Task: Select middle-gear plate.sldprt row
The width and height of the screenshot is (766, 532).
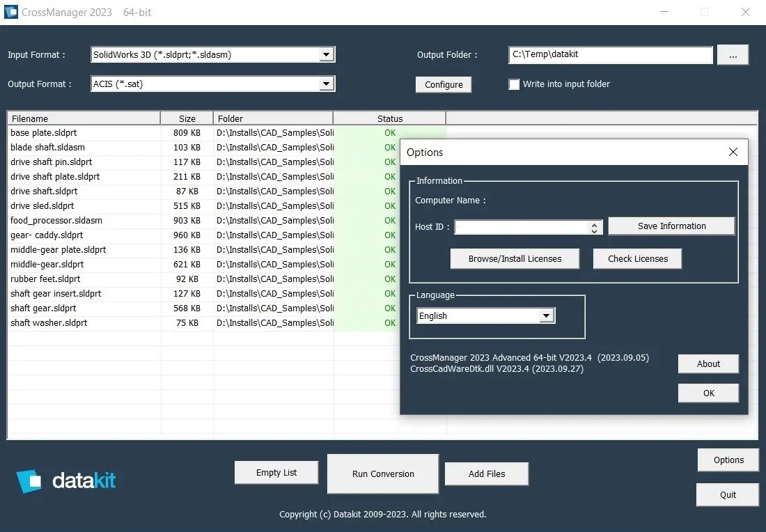Action: (x=203, y=250)
